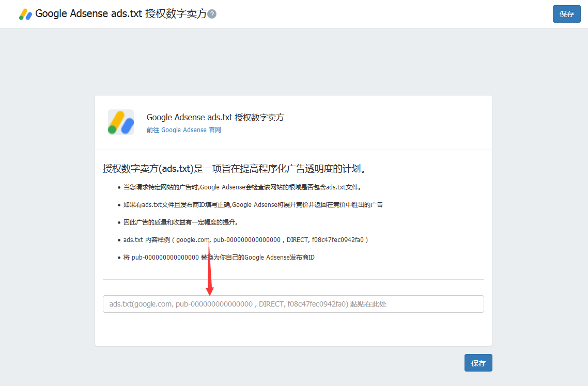This screenshot has width=588, height=386.
Task: Click the bullet text starting 当您请求特定网站的广告时
Action: [242, 187]
